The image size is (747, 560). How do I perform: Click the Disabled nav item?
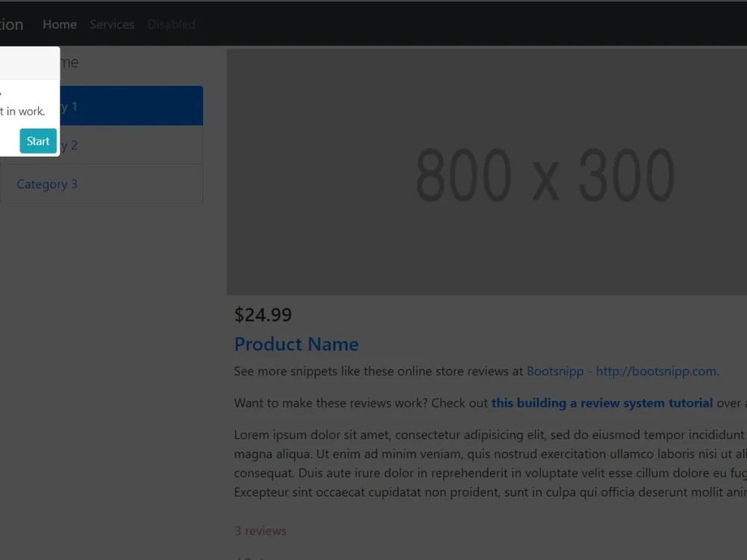pyautogui.click(x=172, y=25)
